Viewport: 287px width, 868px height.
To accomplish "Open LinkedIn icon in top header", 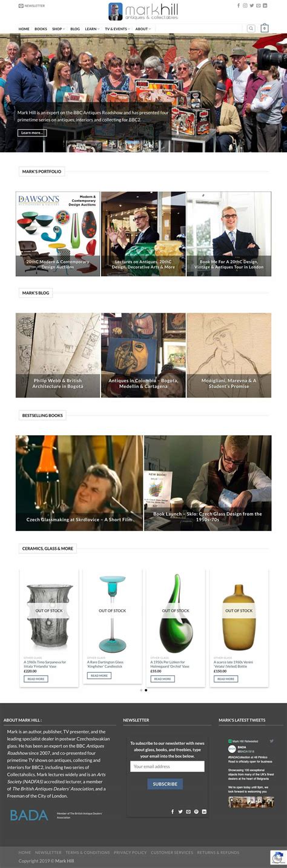I will coord(265,5).
